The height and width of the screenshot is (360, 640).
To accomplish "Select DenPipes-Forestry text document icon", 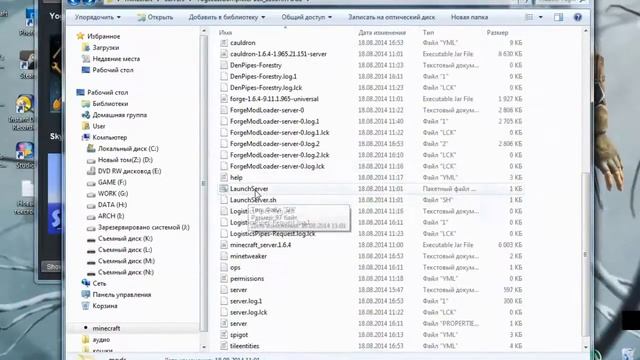I will 224,65.
